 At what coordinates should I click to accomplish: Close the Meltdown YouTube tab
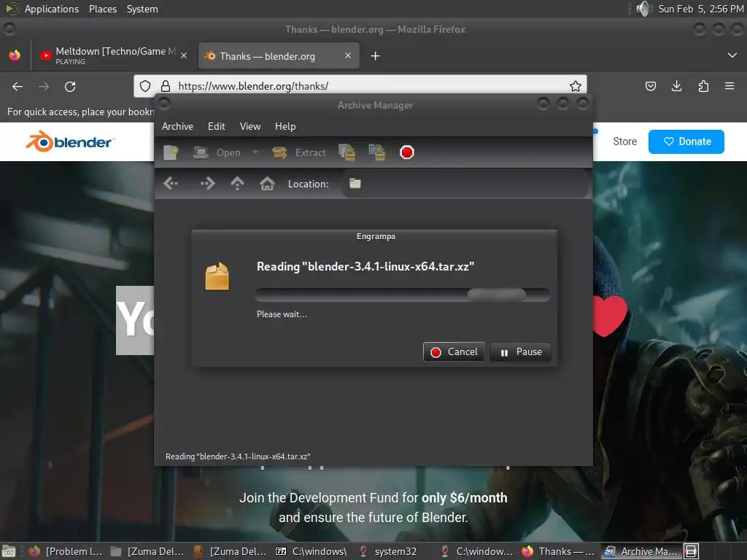tap(184, 55)
